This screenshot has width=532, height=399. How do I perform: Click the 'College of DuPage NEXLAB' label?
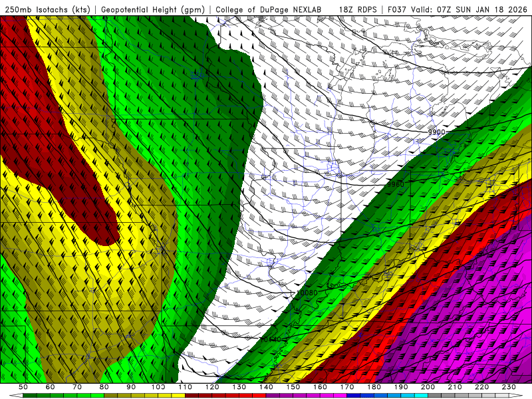[269, 9]
